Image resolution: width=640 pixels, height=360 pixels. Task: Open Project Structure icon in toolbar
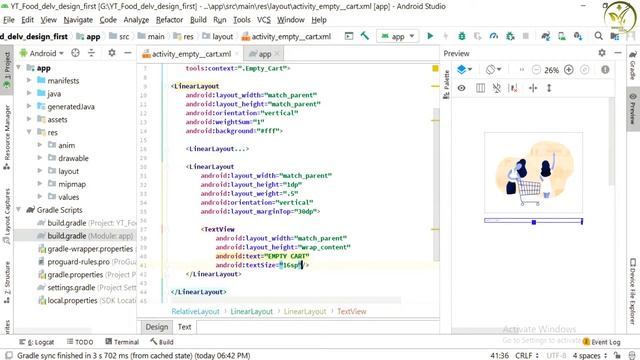coord(615,36)
